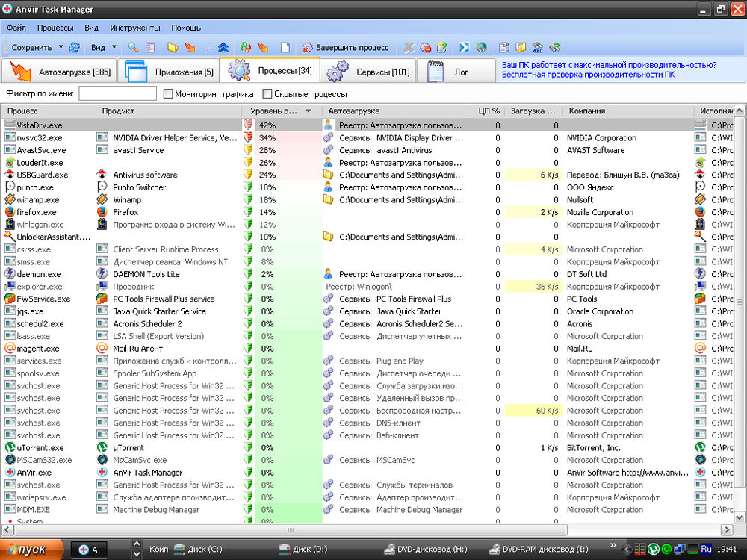Click the Сохранить toolbar button
Viewport: 747px width, 560px height.
click(32, 47)
